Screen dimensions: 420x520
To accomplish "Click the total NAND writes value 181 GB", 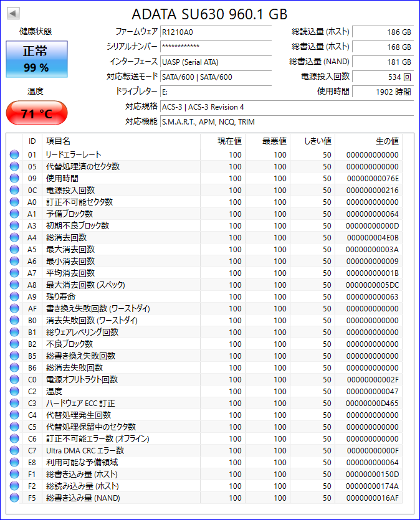I will (383, 62).
